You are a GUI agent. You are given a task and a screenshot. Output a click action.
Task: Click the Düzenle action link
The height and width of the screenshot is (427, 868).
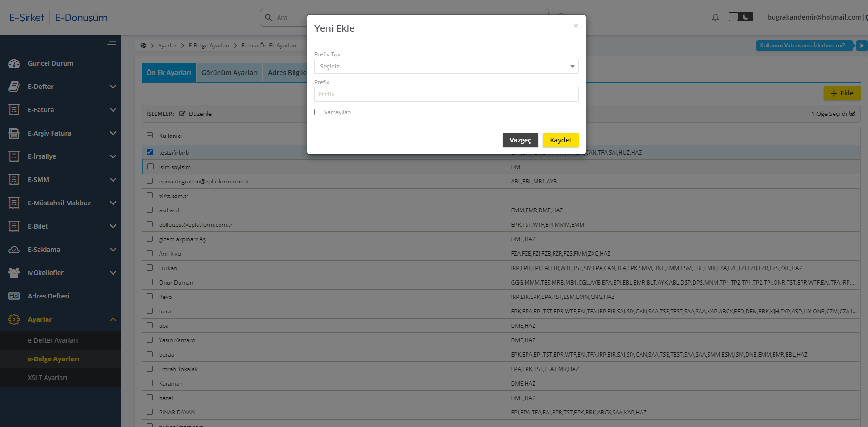click(195, 114)
